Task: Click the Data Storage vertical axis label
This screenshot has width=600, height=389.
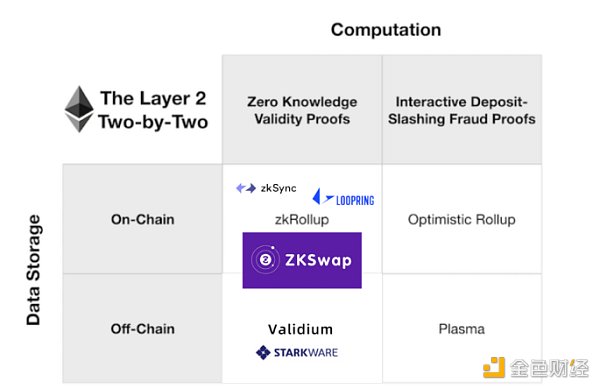Action: click(34, 270)
